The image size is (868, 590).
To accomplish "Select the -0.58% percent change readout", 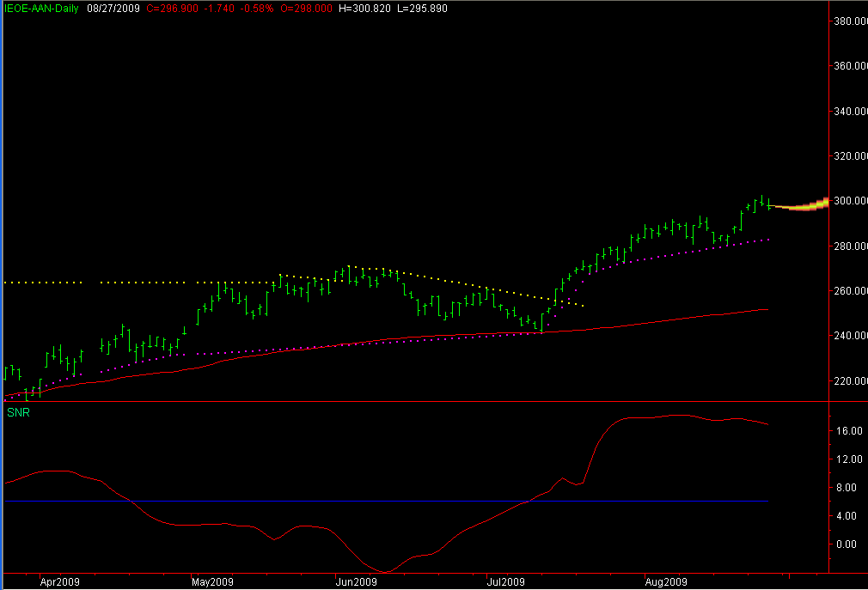I will (x=254, y=7).
